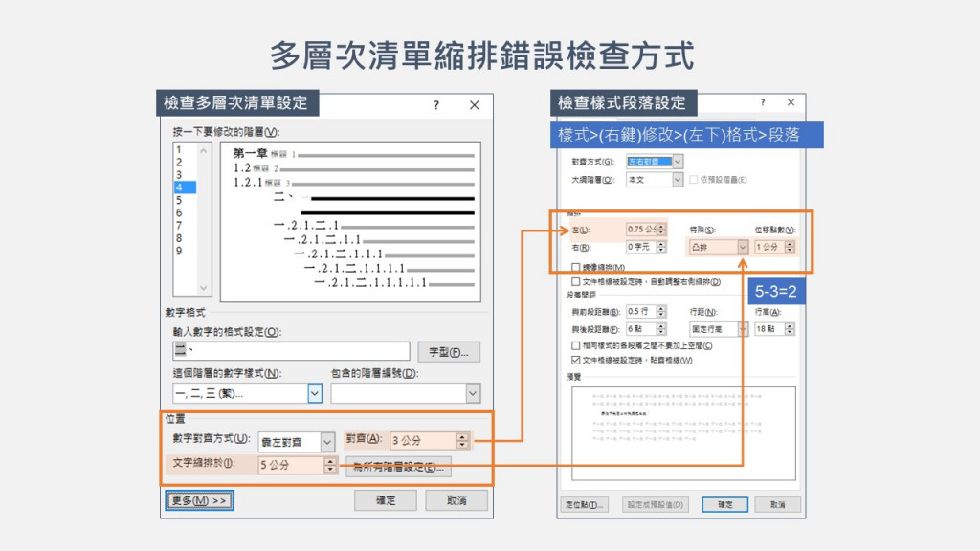
Task: Adjust the 對齊(A) 3 公分 spinner arrows
Action: [462, 440]
